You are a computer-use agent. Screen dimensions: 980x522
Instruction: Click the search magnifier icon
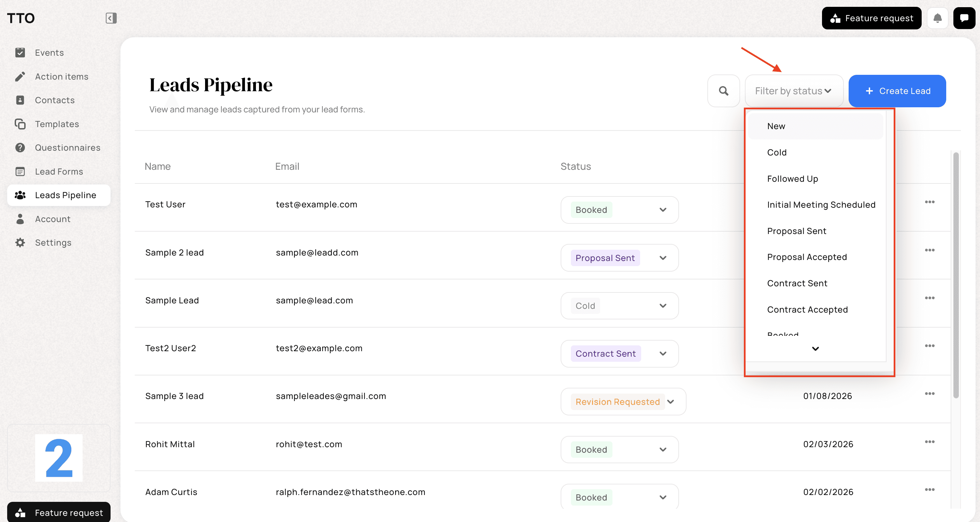[x=723, y=91]
